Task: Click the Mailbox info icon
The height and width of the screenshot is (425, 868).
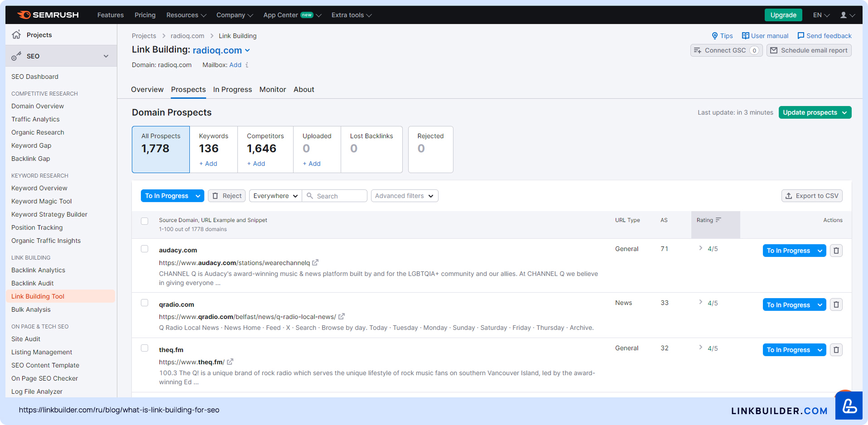Action: pos(247,65)
